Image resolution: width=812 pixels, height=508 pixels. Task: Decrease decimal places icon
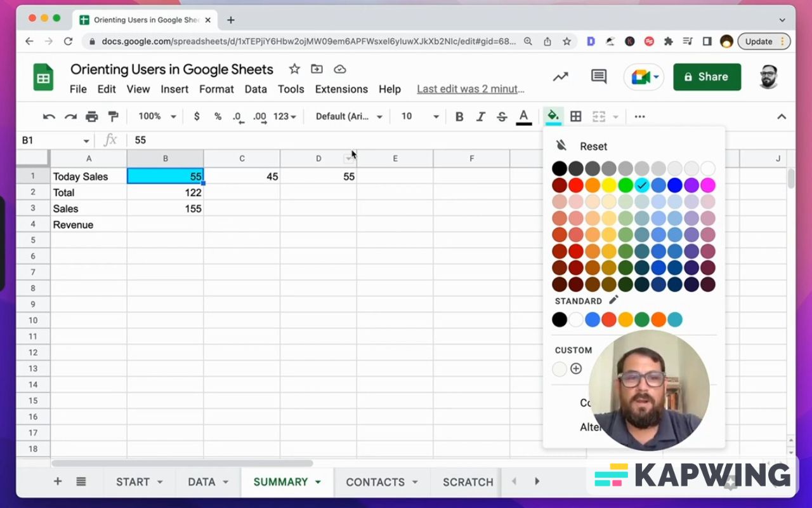(237, 117)
